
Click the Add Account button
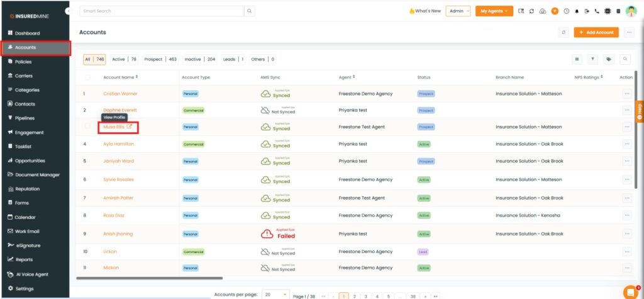(x=596, y=32)
